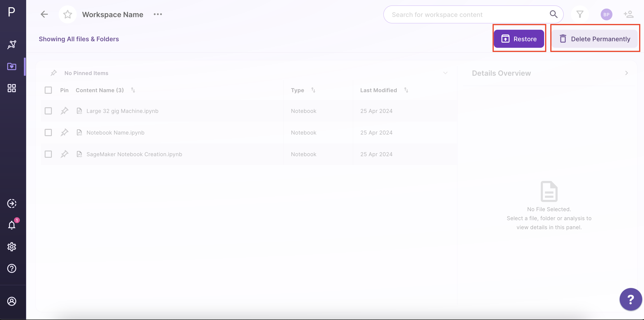This screenshot has height=320, width=644.
Task: Check Large 32 gig Machine.ipynb checkbox
Action: 48,111
